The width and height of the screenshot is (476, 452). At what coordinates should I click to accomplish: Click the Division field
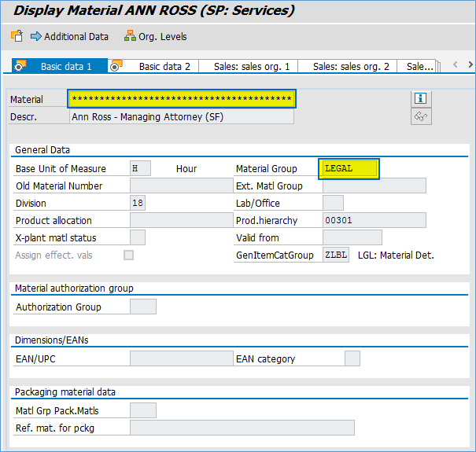click(x=137, y=204)
